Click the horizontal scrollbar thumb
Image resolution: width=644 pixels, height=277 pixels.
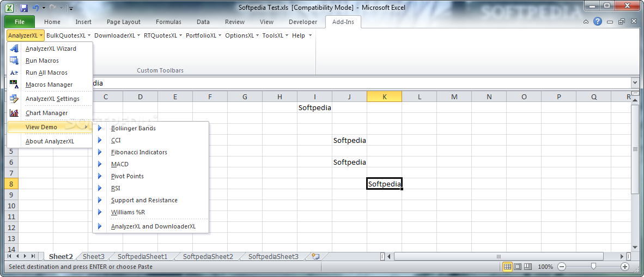tap(498, 256)
